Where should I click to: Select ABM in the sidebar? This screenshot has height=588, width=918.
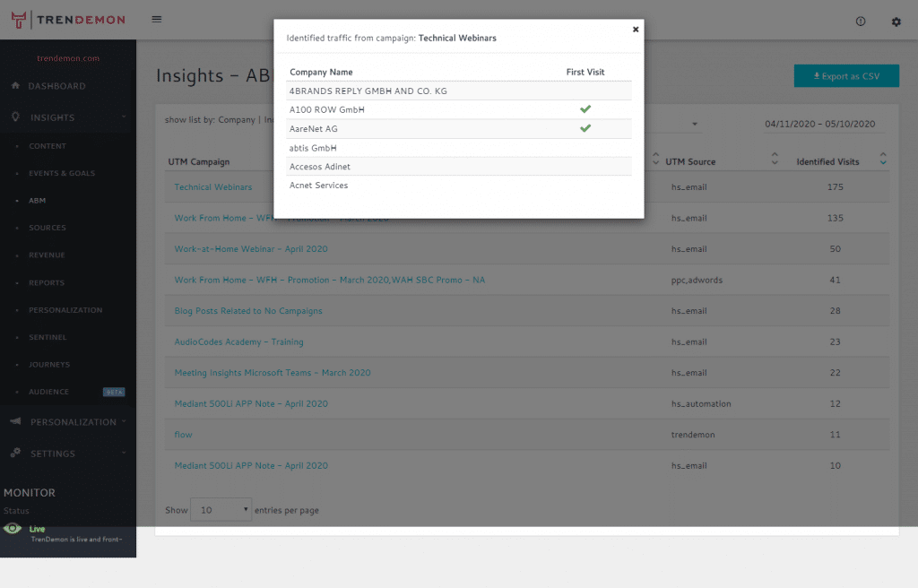(x=37, y=200)
